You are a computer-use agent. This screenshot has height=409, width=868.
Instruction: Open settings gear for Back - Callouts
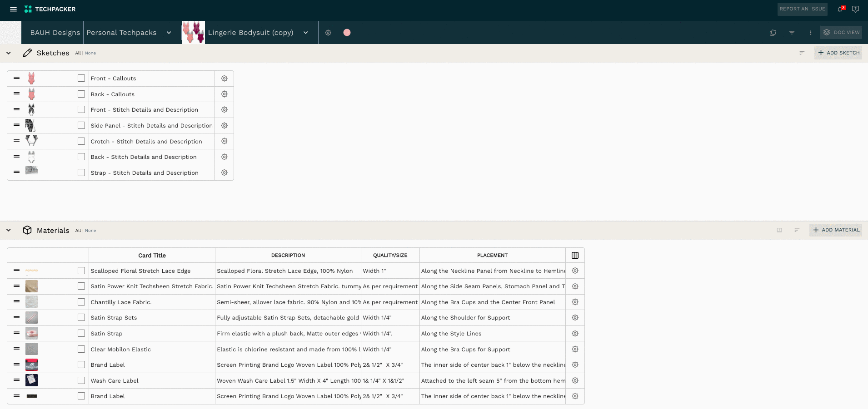pos(224,94)
